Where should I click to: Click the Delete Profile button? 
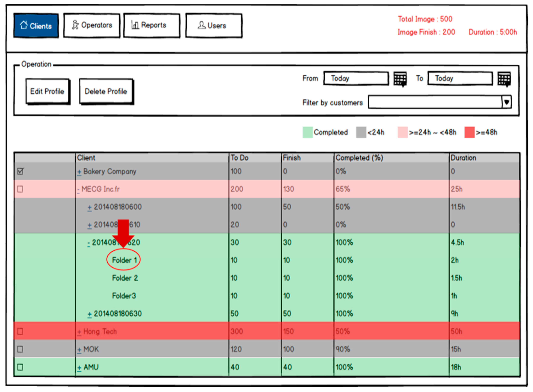tap(106, 91)
